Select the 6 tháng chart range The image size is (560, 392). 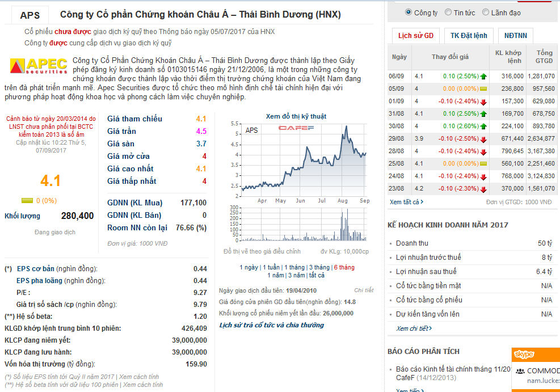(x=344, y=267)
